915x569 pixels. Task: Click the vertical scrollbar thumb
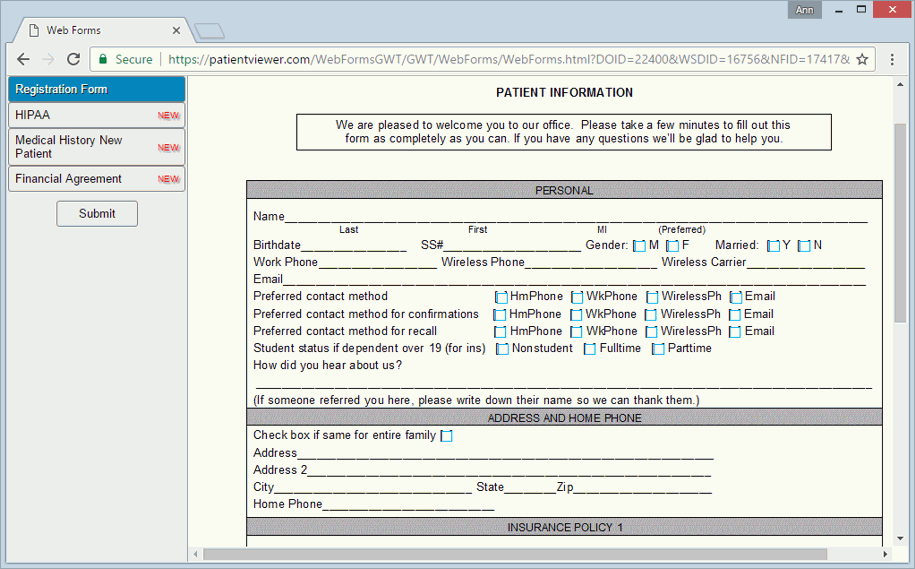tap(900, 223)
